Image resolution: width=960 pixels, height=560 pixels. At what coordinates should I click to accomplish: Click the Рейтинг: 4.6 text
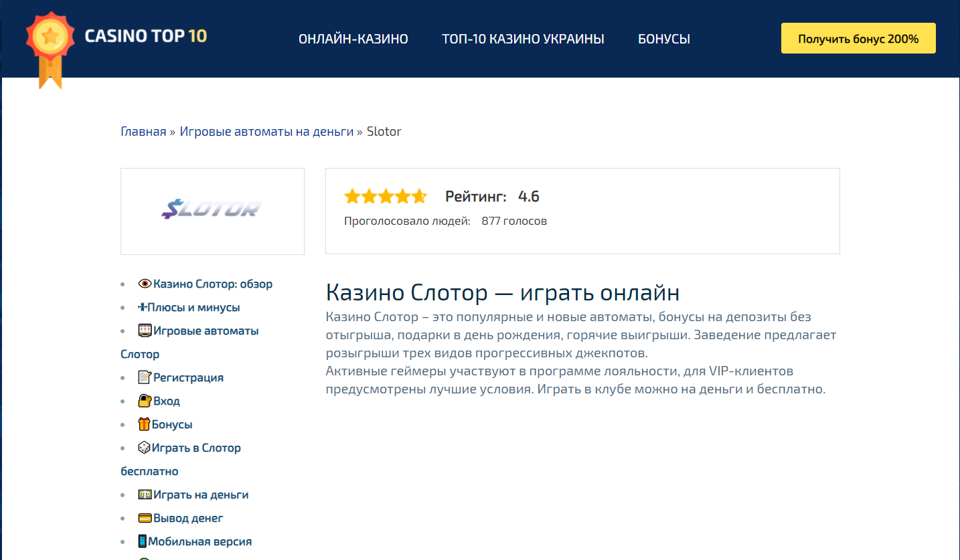tap(492, 196)
